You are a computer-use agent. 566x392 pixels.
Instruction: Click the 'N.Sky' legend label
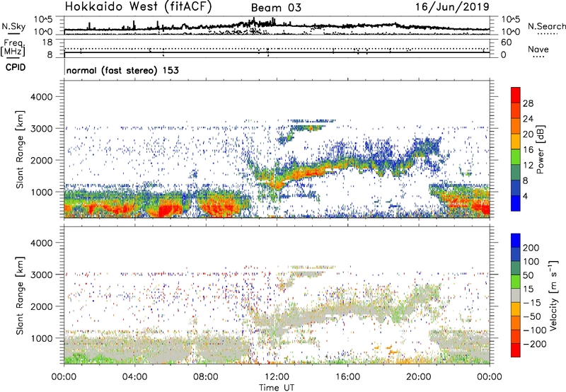click(x=13, y=26)
